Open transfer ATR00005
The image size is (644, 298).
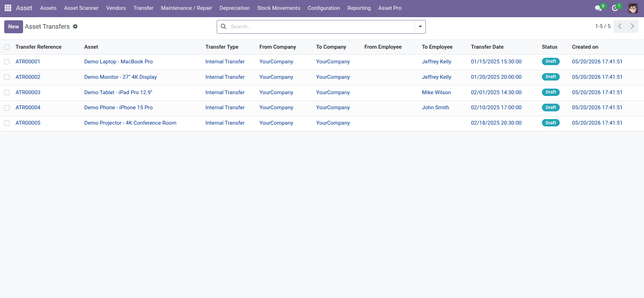[28, 123]
